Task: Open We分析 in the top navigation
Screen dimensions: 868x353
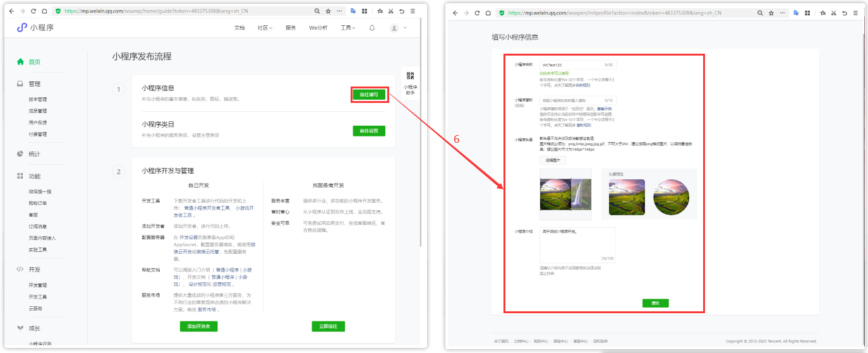Action: click(318, 28)
